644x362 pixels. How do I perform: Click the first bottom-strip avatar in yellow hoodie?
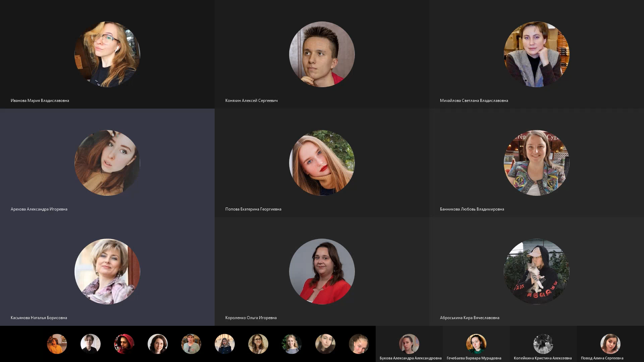(x=57, y=344)
